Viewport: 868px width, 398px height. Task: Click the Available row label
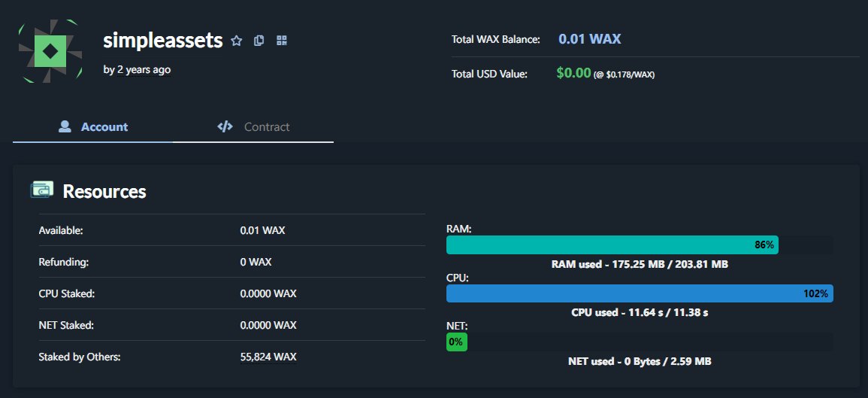click(x=61, y=230)
